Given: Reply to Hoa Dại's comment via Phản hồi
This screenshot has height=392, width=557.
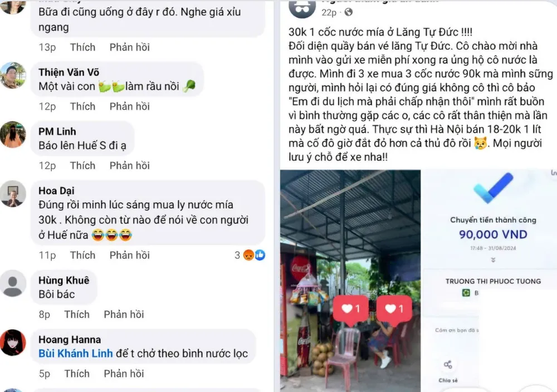Looking at the screenshot, I should pos(130,255).
